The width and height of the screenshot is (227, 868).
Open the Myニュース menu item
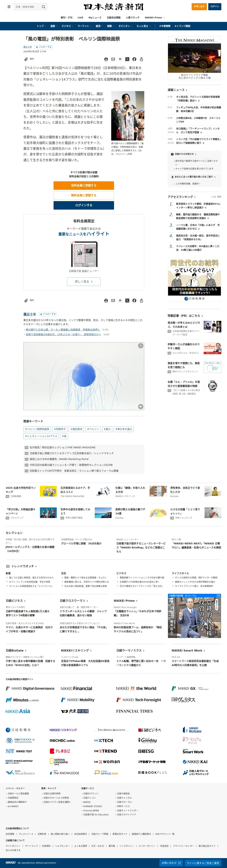coord(95,17)
